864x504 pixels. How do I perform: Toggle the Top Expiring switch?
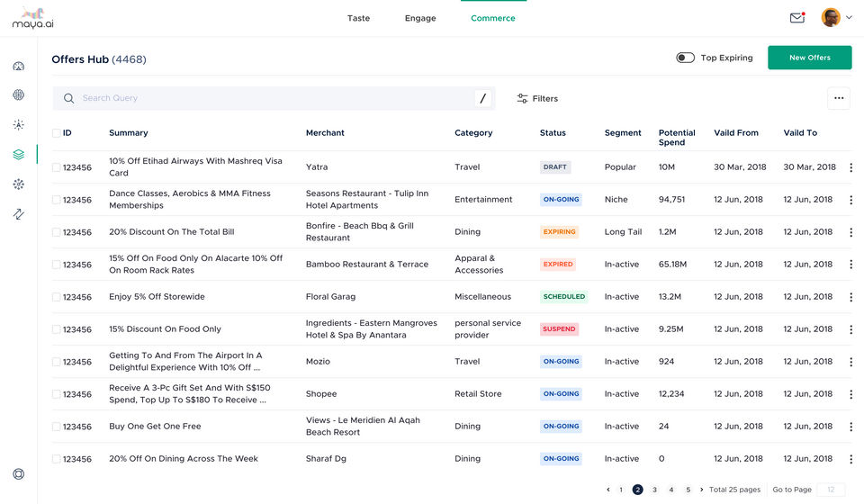(686, 58)
